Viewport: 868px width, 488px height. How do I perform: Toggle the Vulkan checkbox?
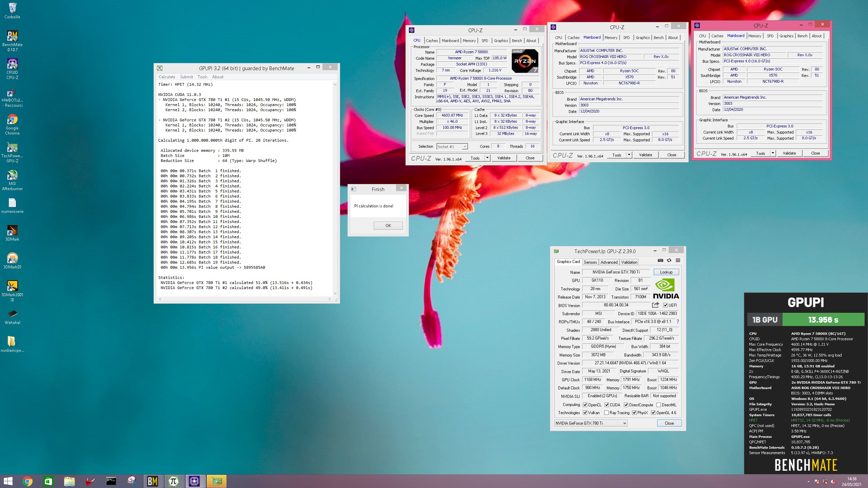[x=585, y=413]
